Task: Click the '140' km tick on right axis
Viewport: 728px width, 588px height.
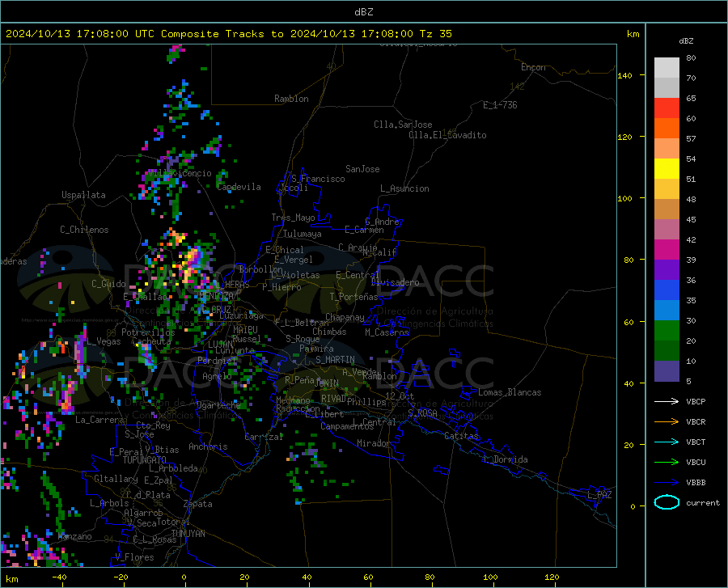Action: (x=624, y=76)
